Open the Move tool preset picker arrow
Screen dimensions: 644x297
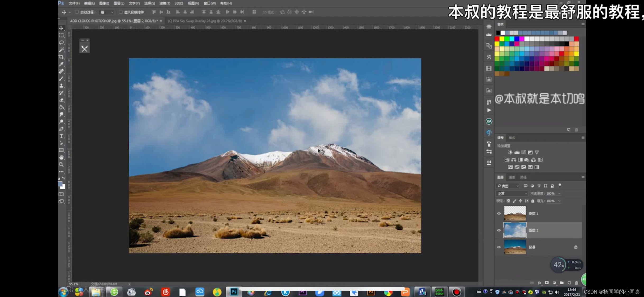coord(70,12)
